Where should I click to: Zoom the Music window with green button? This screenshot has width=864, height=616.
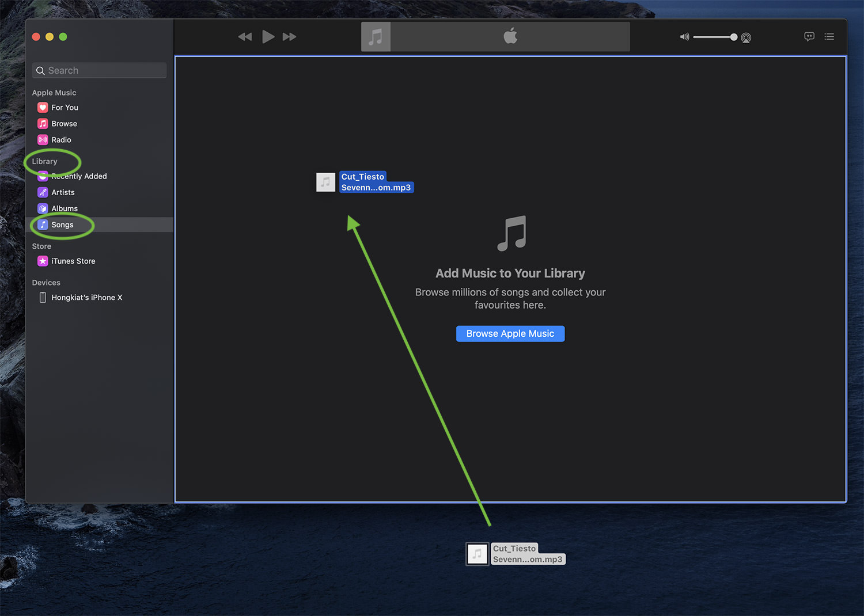pos(63,37)
